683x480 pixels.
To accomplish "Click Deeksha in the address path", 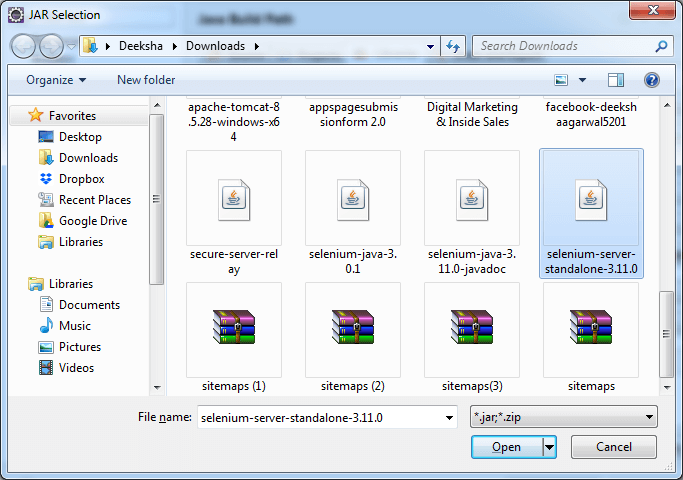I will coord(141,46).
